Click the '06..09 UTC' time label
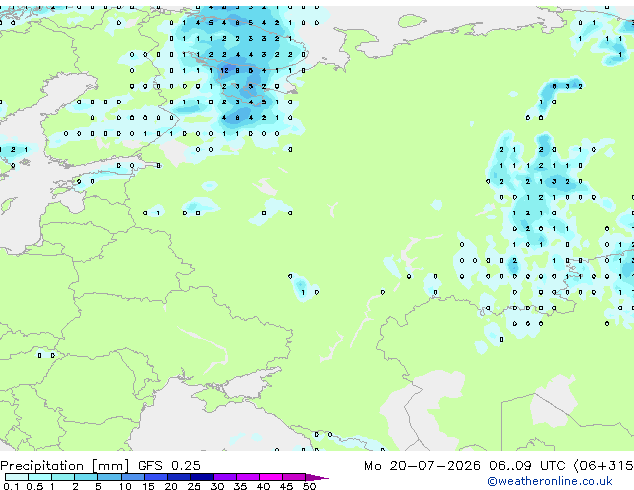Image resolution: width=634 pixels, height=490 pixels. click(527, 466)
